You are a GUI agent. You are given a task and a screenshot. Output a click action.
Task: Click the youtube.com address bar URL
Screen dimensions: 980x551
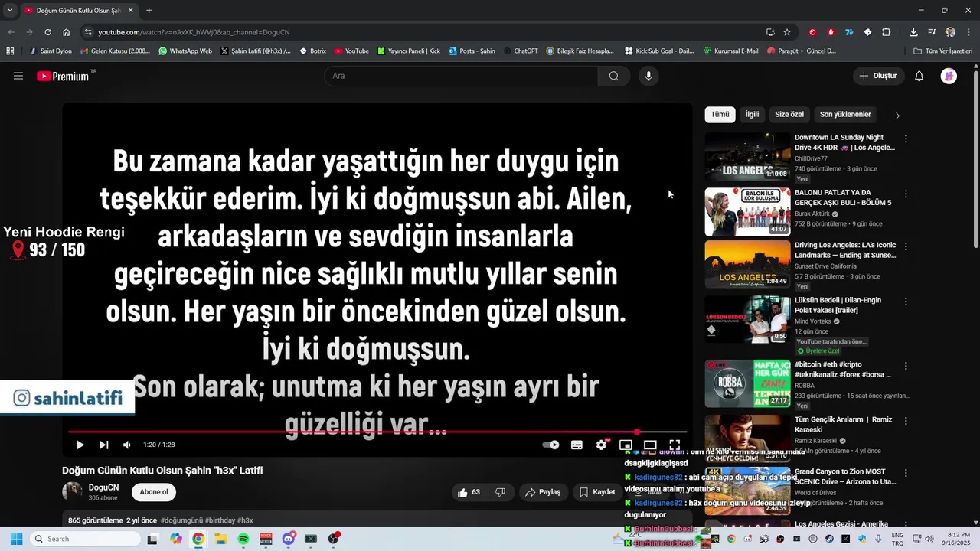pos(194,32)
